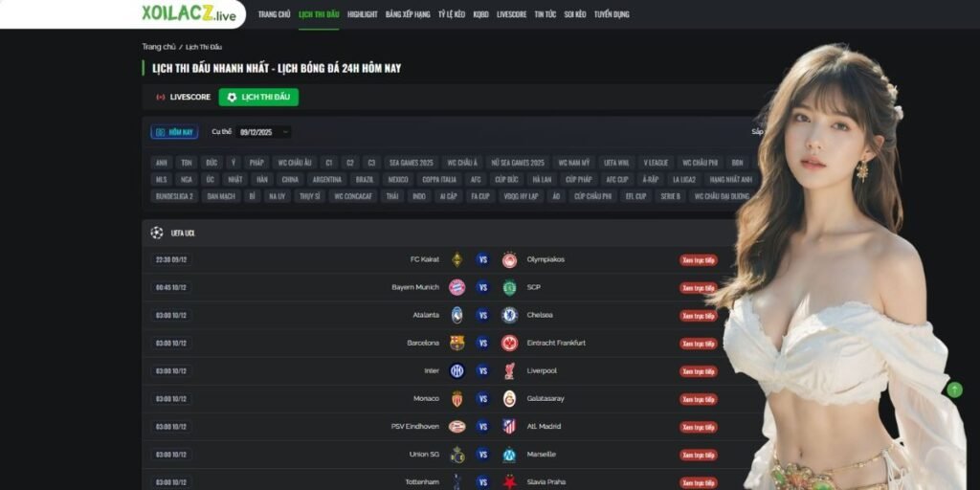
Task: Click the XOILACZ.live site logo
Action: tap(189, 13)
